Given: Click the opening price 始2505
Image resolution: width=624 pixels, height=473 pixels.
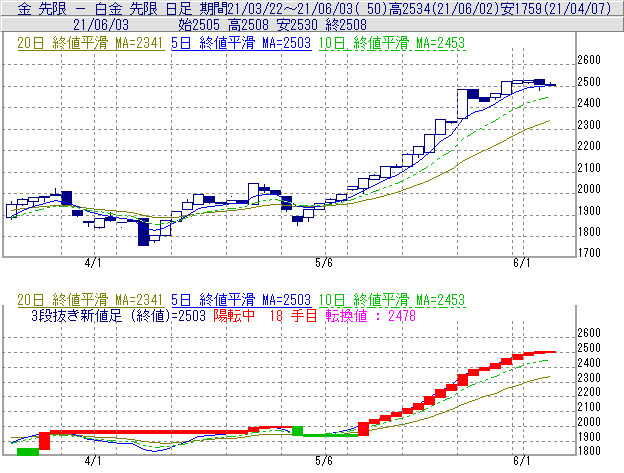Looking at the screenshot, I should coord(199,25).
